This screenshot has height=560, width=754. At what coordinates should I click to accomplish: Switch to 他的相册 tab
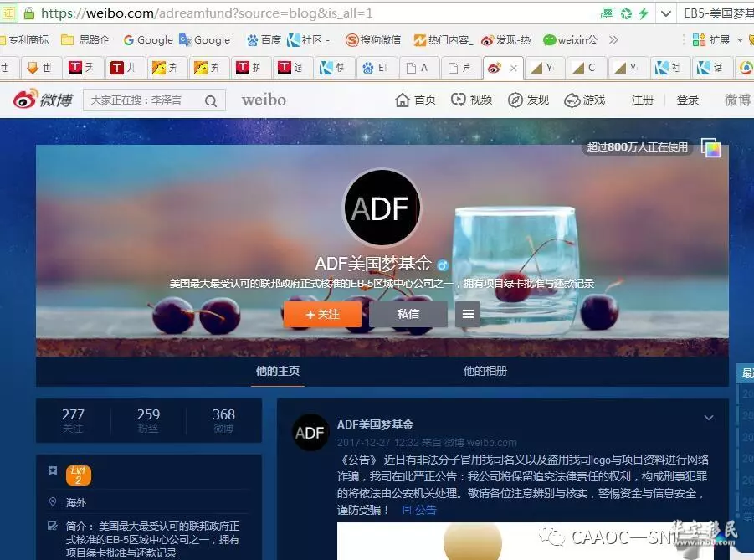click(x=485, y=371)
